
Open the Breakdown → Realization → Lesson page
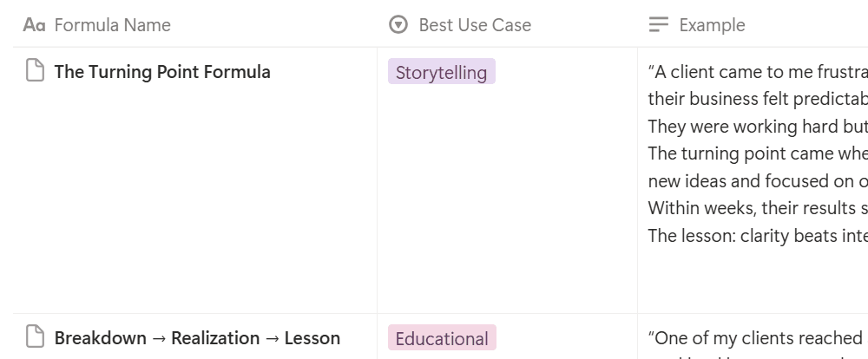click(x=197, y=338)
